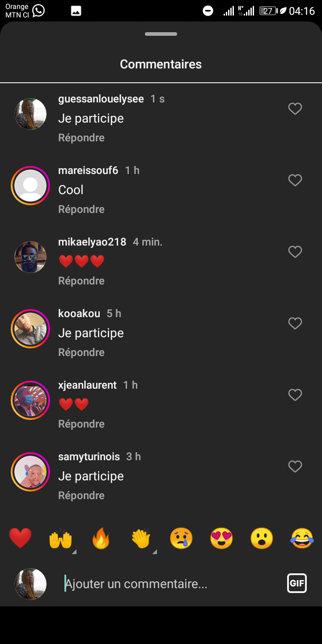Screen dimensions: 322x644
Task: Like mikaelyao218's hearts comment
Action: [x=295, y=252]
